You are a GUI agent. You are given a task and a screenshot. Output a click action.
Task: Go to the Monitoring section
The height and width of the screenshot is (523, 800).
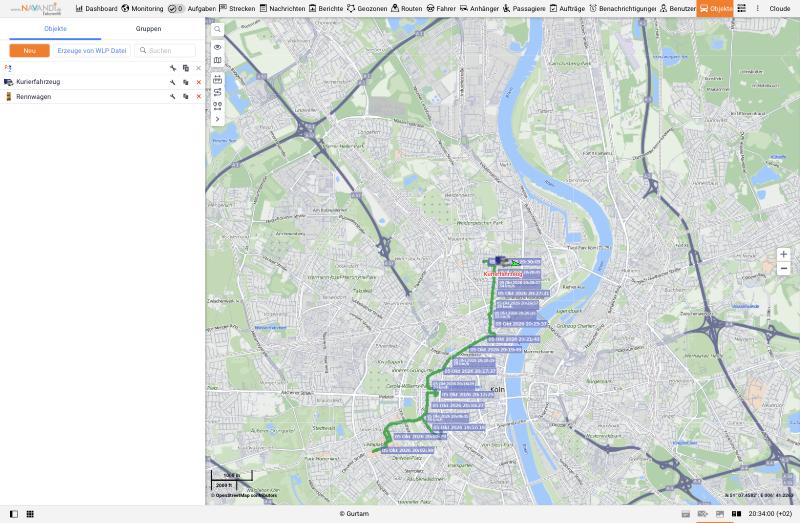coord(142,9)
